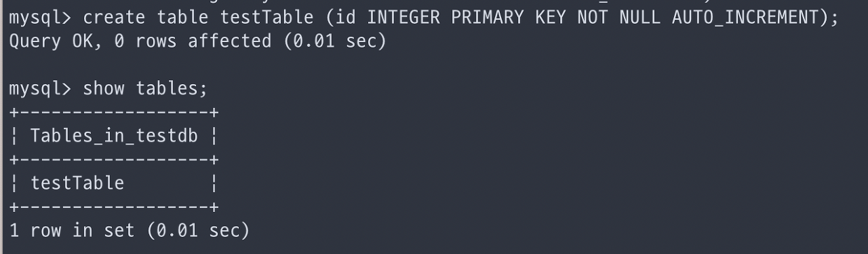Click the mysql> prompt before create table
This screenshot has width=868, height=254.
pos(40,17)
